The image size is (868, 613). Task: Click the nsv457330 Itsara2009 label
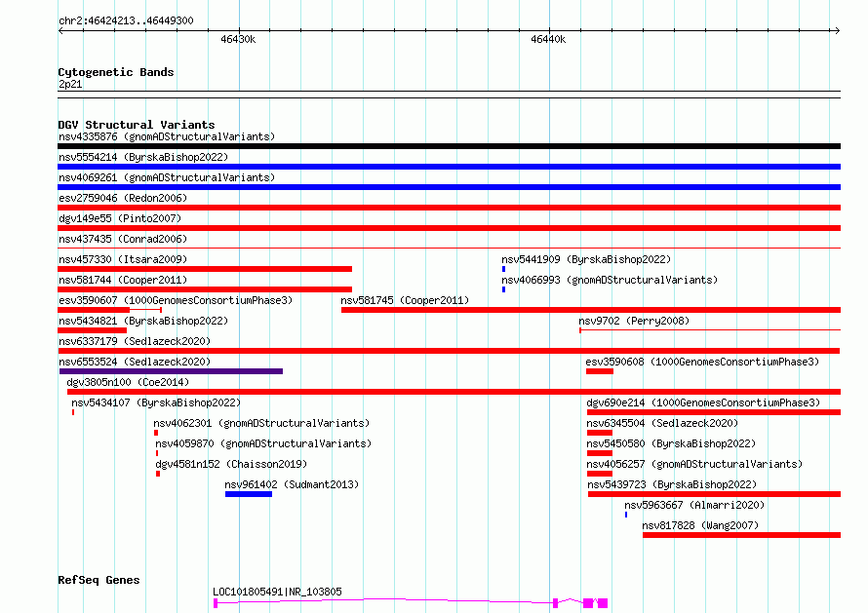click(x=123, y=259)
